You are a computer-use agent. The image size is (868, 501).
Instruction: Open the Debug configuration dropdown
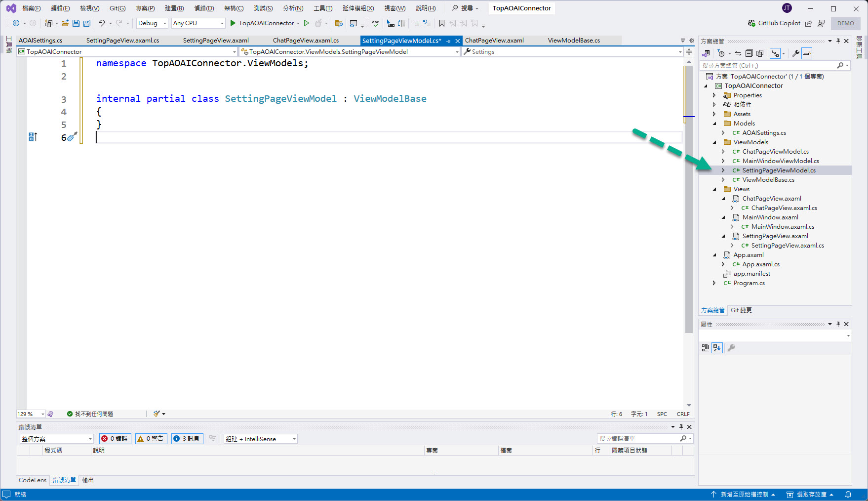coord(152,23)
